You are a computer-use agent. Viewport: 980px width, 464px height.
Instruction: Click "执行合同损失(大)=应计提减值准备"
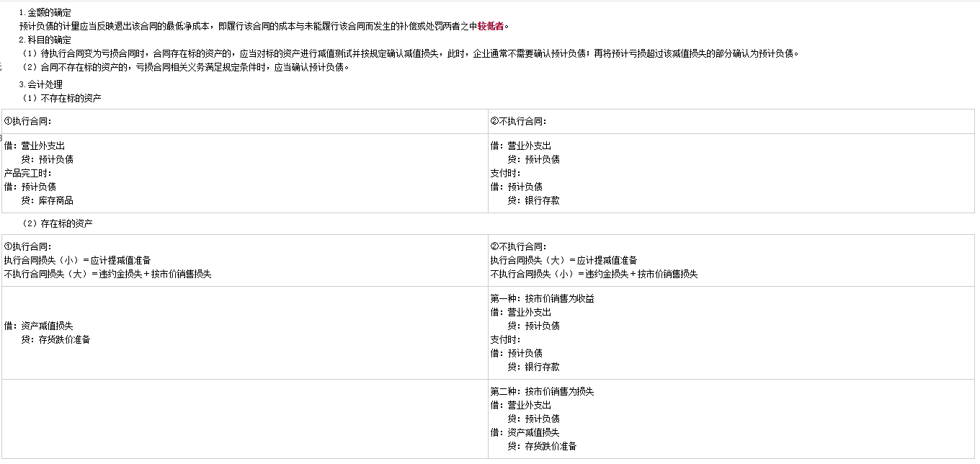point(563,260)
